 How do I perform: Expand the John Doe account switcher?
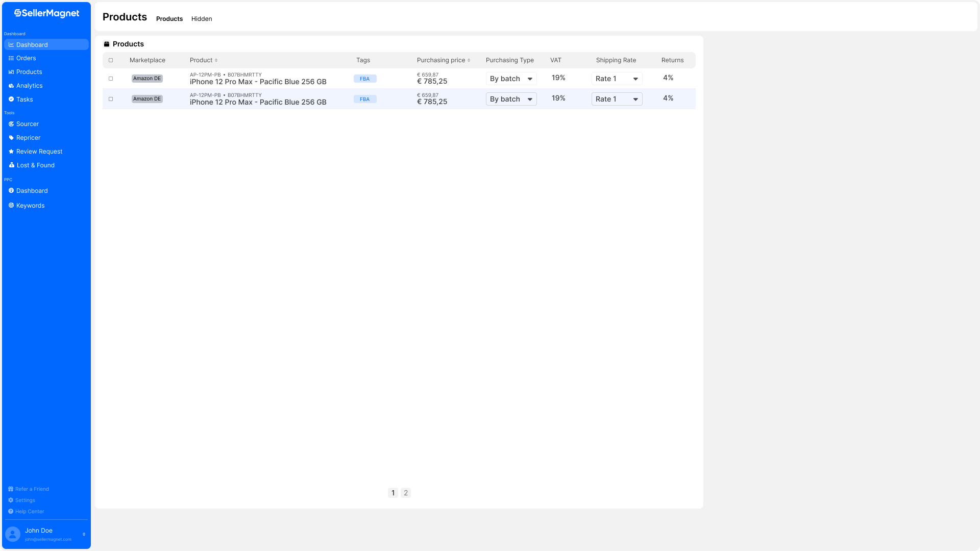coord(84,534)
